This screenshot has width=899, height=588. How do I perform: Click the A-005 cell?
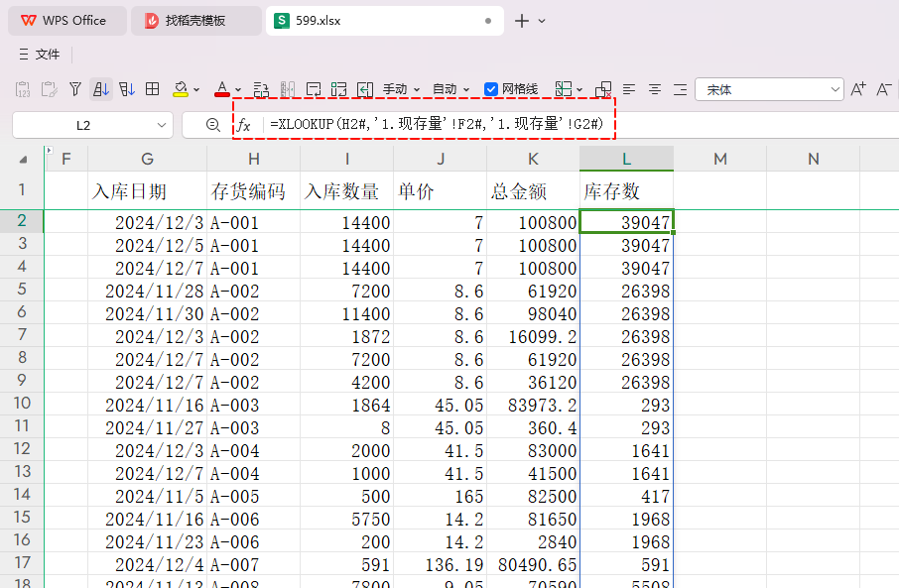point(254,496)
